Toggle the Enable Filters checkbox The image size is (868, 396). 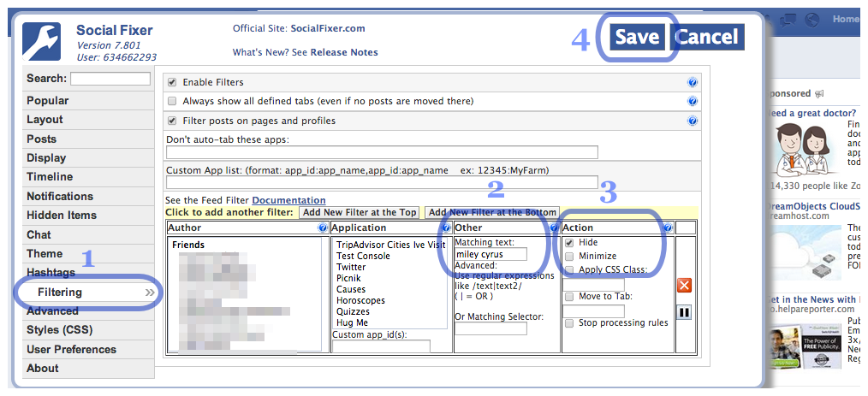(172, 82)
